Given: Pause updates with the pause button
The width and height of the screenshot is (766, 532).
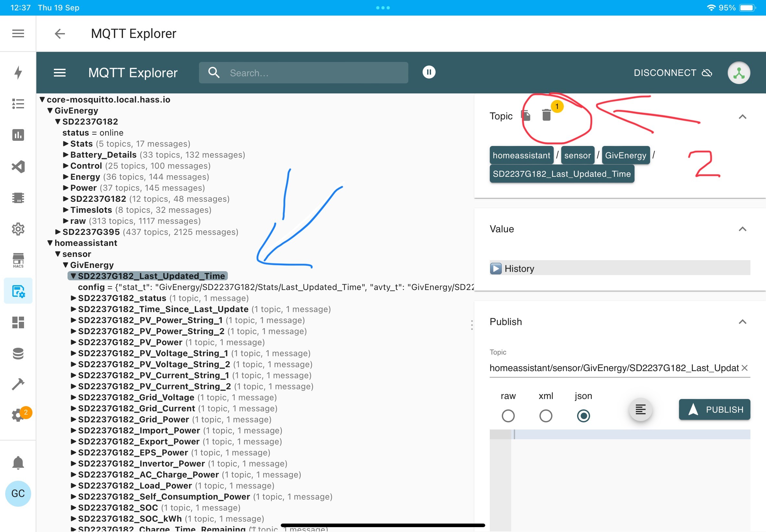Looking at the screenshot, I should (x=429, y=72).
